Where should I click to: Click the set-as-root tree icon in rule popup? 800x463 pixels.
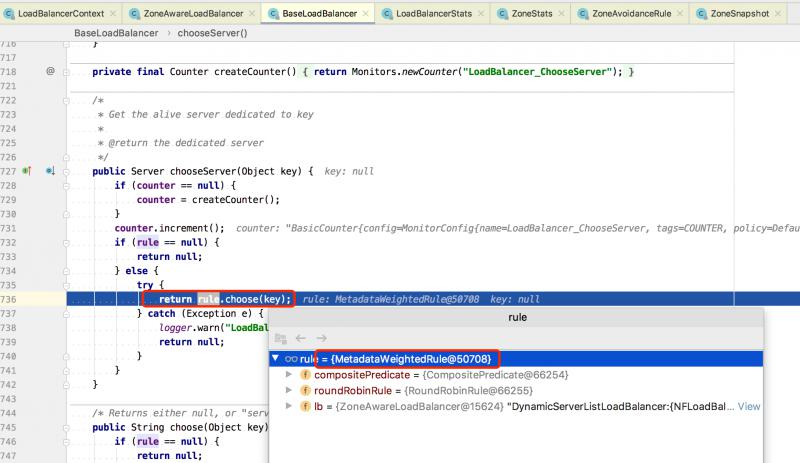281,338
